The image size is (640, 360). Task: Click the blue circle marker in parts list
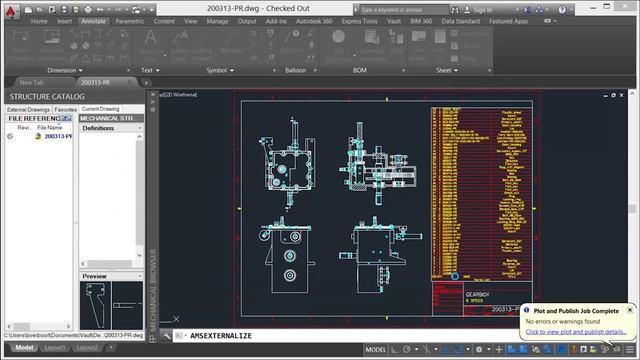(x=455, y=277)
